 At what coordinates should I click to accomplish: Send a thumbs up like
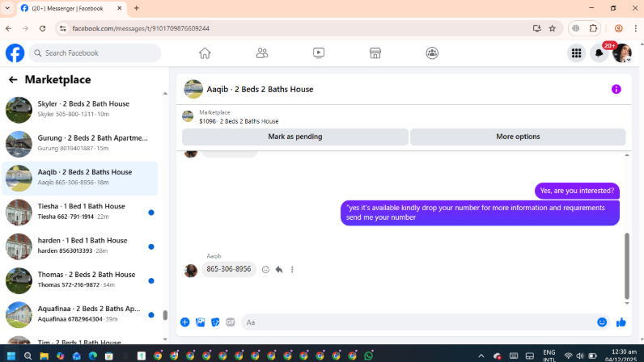[x=621, y=322]
